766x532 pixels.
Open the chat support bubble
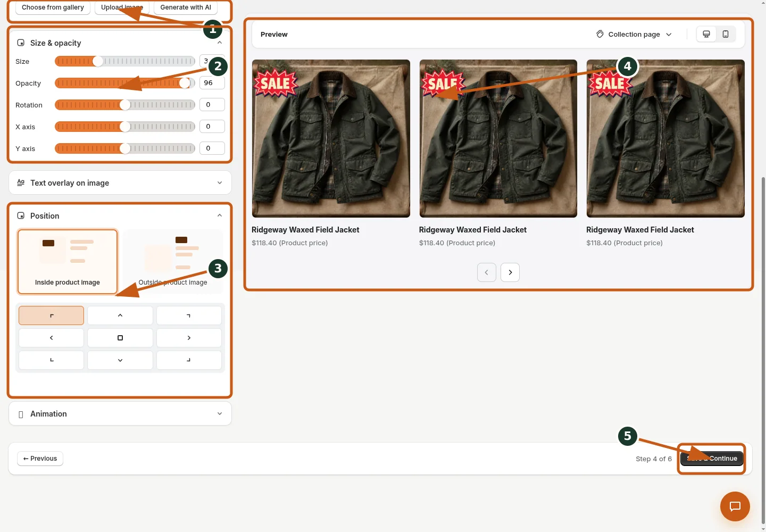735,506
